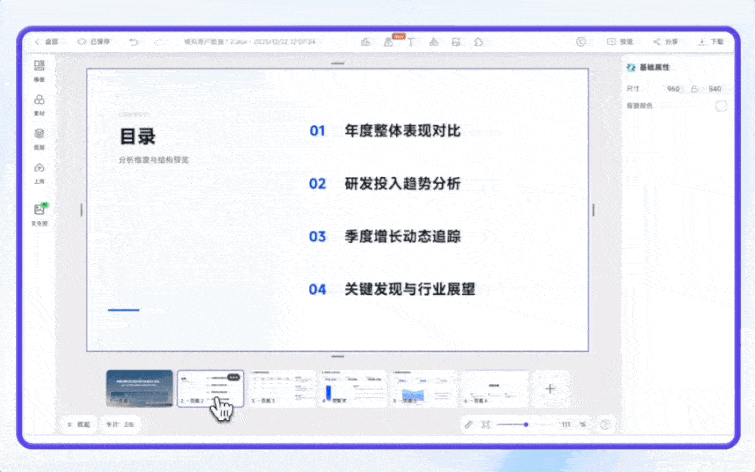Open the fifth slide thumbnail with the area chart
Viewport: 755px width, 472px height.
click(x=424, y=388)
